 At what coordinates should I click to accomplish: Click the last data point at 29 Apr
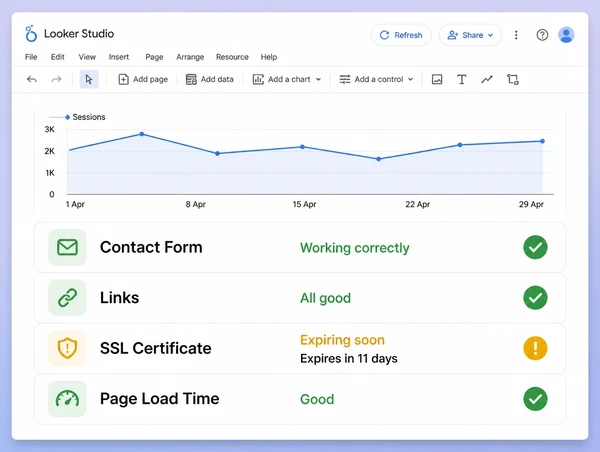pyautogui.click(x=543, y=141)
